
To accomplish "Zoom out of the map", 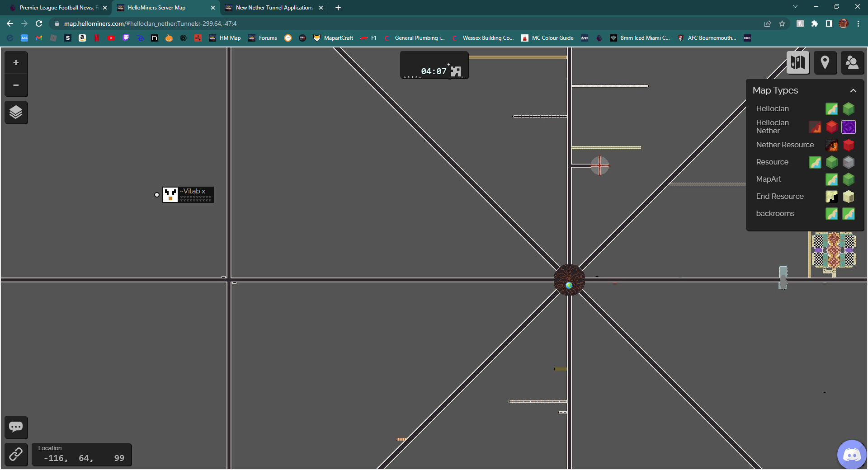I will coord(16,85).
